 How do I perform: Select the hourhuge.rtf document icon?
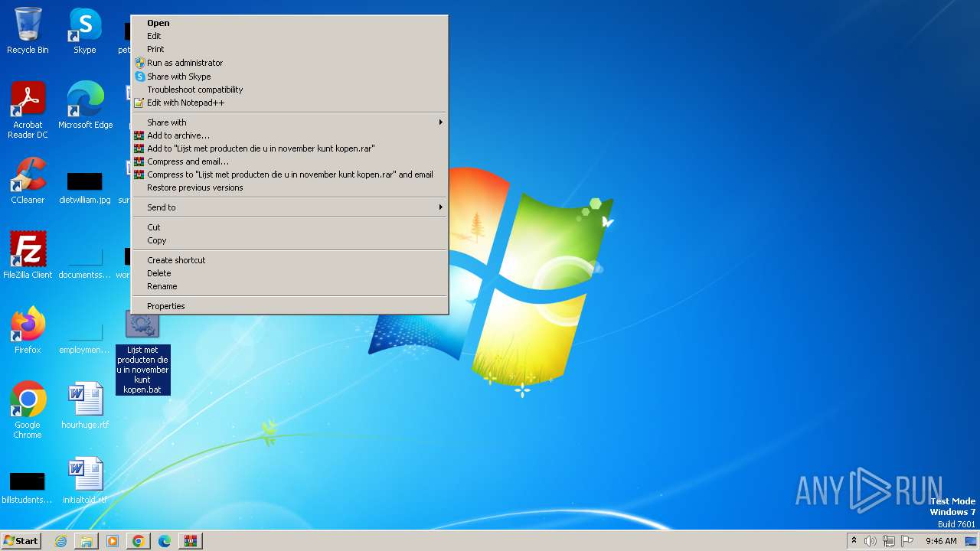point(85,405)
